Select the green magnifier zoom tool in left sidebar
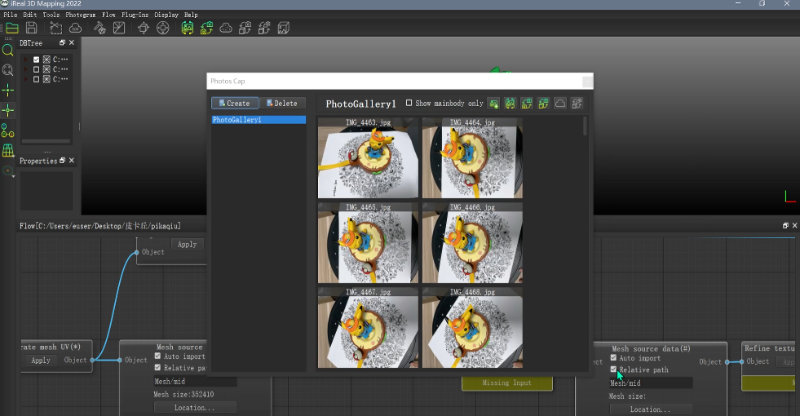Viewport: 800px width, 416px height. pos(8,50)
